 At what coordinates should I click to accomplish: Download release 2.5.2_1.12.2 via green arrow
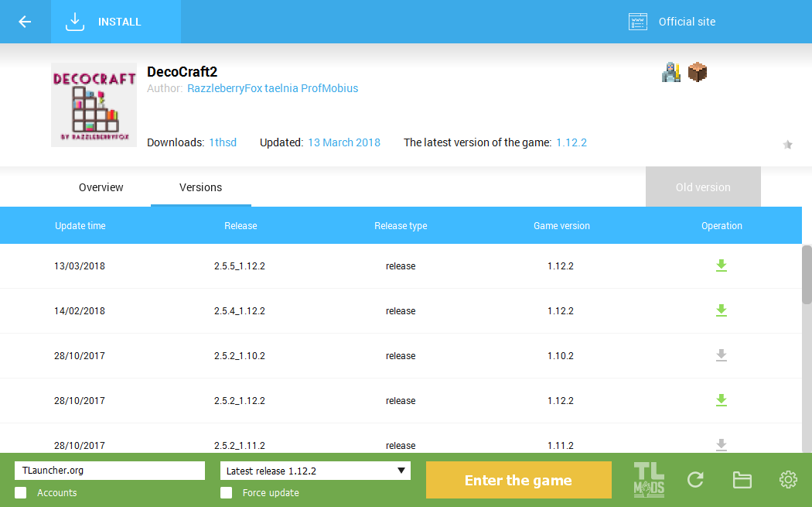tap(721, 400)
